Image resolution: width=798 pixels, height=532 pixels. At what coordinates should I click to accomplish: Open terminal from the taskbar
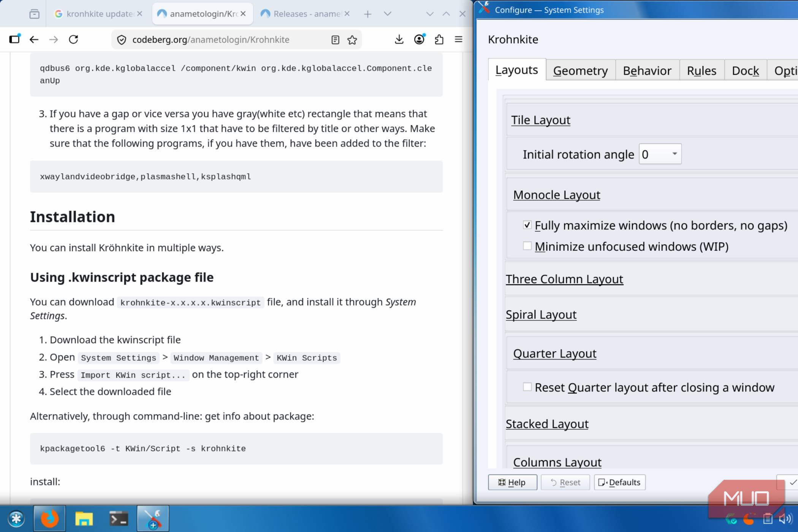click(x=118, y=518)
